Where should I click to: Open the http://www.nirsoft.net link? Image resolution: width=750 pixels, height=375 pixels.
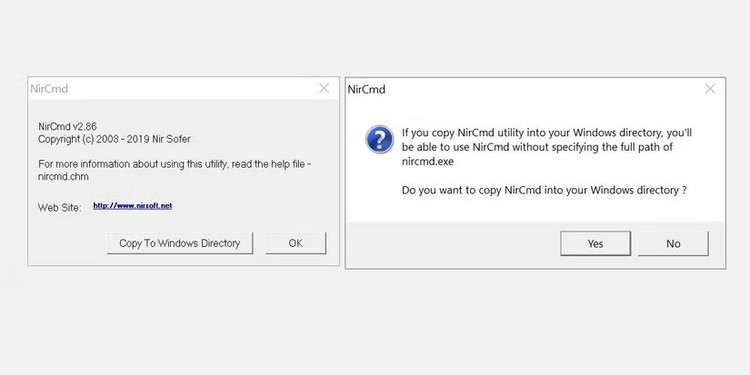[132, 206]
